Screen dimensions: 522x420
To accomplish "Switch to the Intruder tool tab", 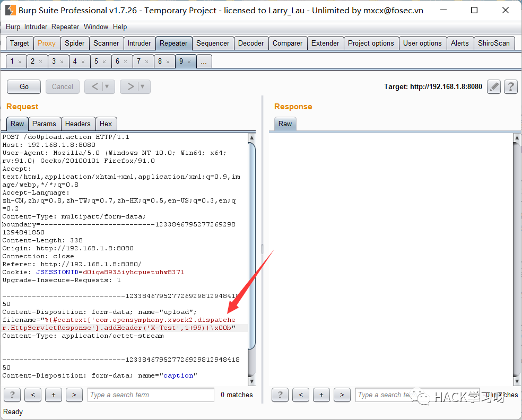I will (139, 43).
